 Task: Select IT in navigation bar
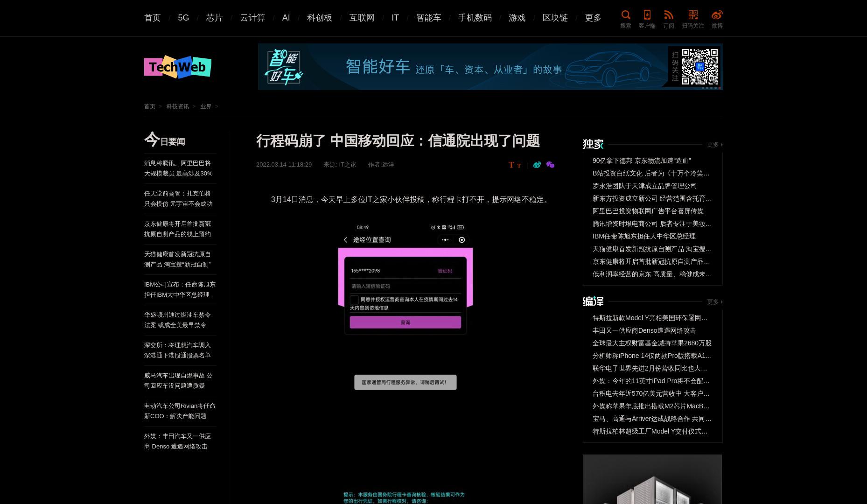(x=395, y=18)
